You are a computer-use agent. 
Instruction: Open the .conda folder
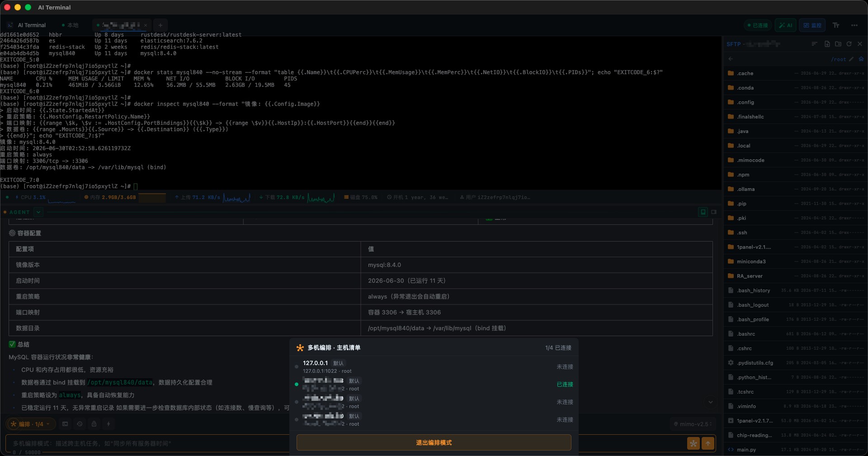tap(795, 88)
